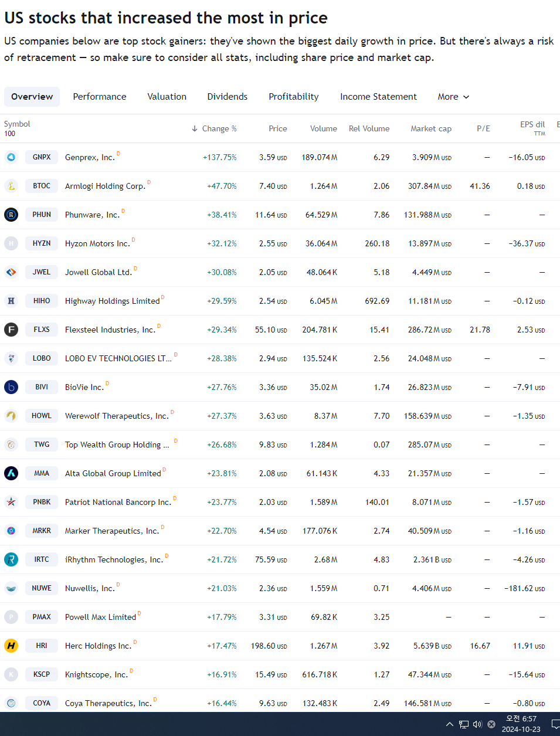Click the Coya Therapeutics logo icon
Image resolution: width=560 pixels, height=736 pixels.
11,703
